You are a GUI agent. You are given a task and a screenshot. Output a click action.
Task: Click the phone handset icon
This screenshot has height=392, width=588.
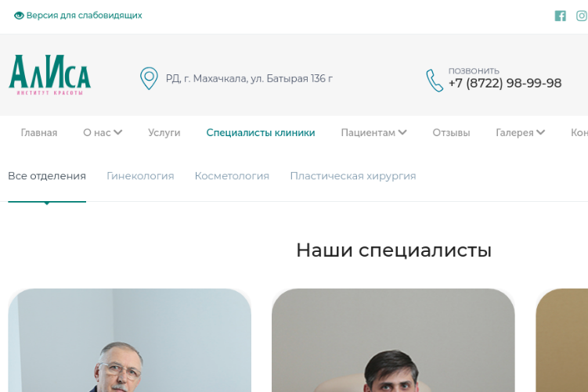click(x=435, y=80)
